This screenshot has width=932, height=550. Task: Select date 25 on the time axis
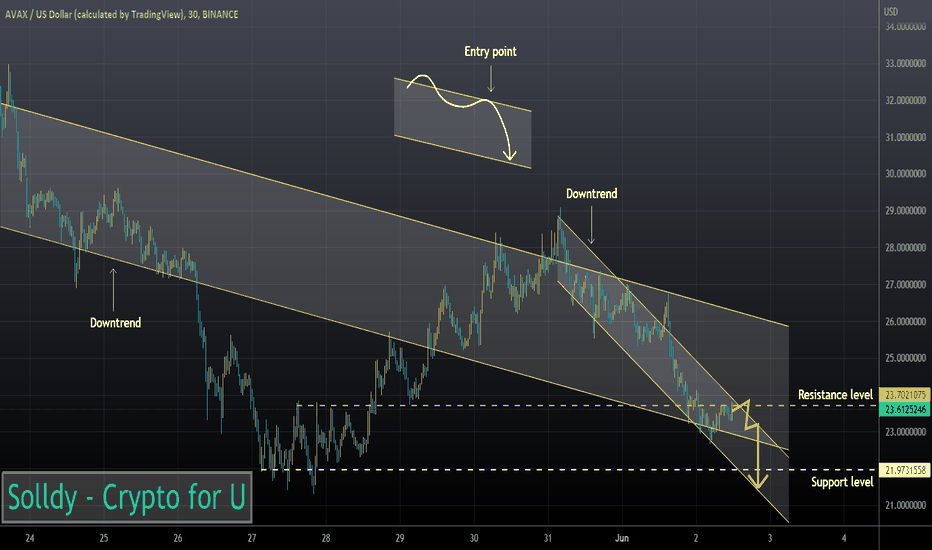[104, 538]
